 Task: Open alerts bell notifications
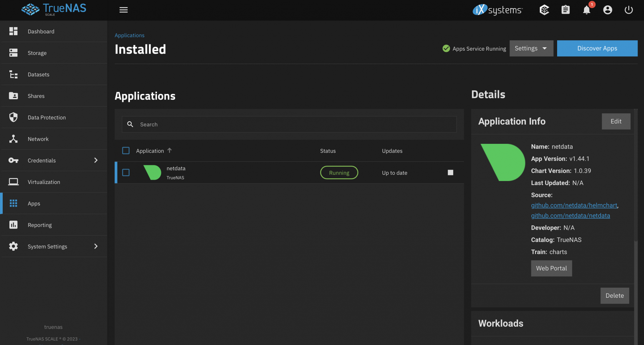pyautogui.click(x=587, y=10)
